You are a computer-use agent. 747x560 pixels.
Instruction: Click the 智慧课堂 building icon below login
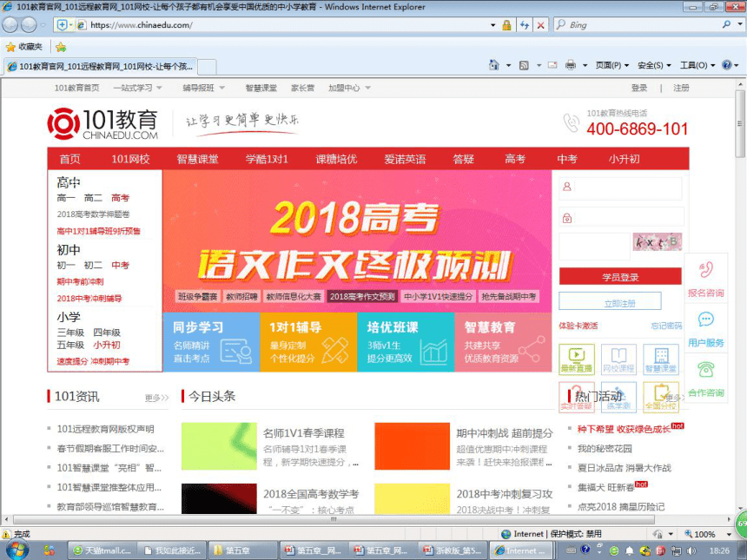point(661,359)
